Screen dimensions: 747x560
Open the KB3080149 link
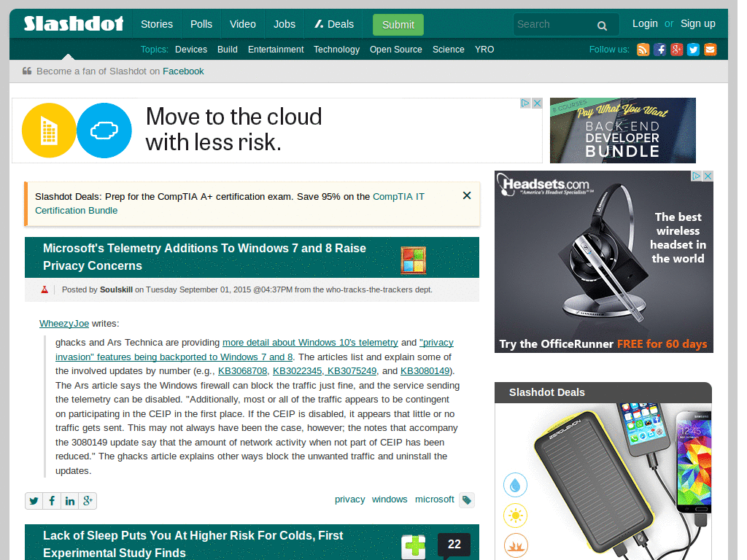[x=425, y=371]
